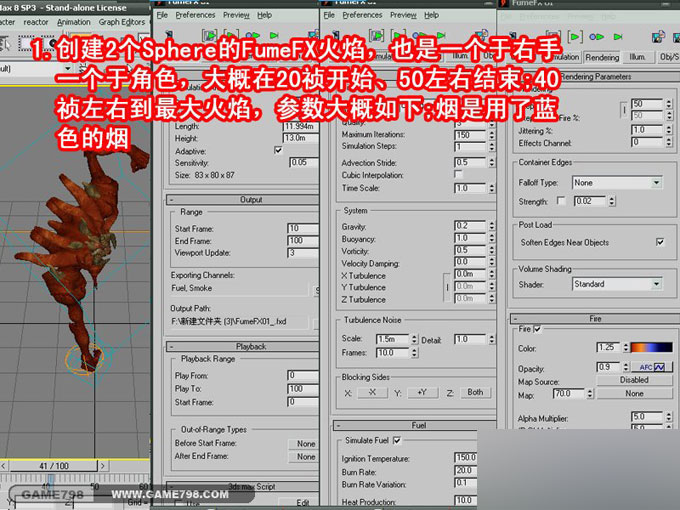Click Before Start Frame None button
This screenshot has height=510, width=680.
305,444
